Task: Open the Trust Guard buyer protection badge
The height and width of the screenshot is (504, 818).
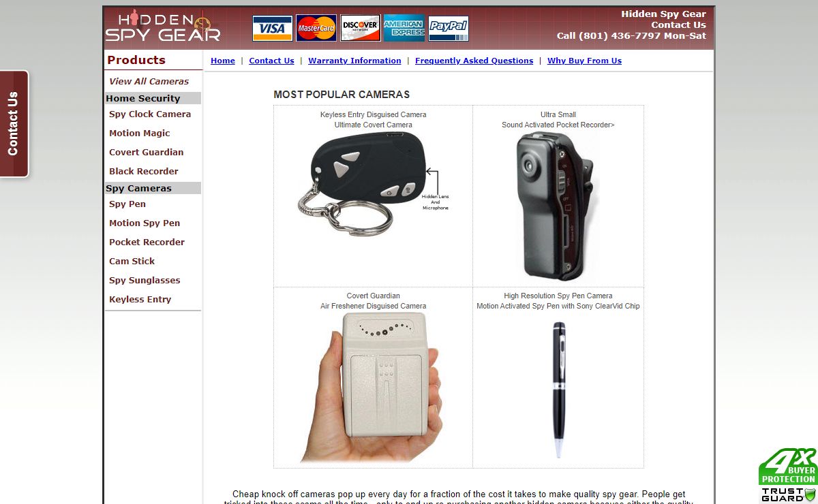Action: tap(788, 475)
